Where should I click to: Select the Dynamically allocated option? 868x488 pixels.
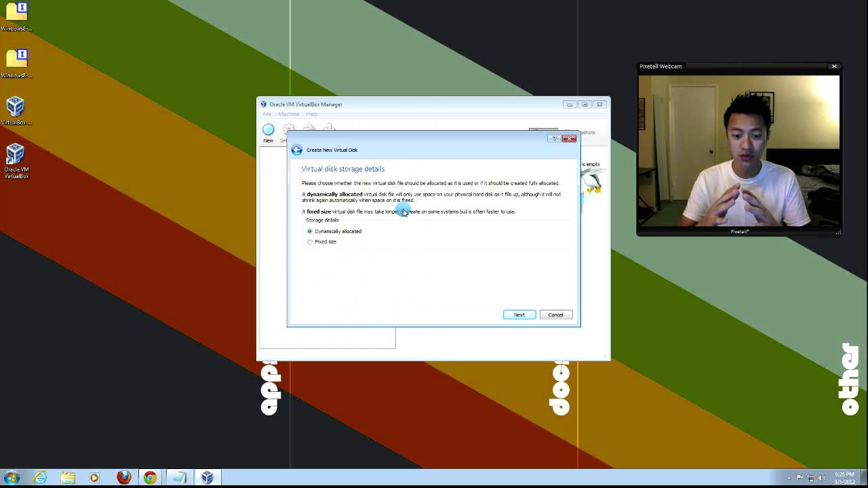334,231
